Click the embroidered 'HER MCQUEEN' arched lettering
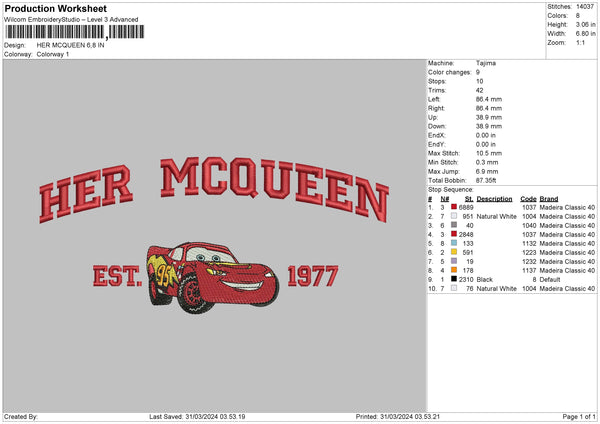This screenshot has height=424, width=600. (214, 190)
